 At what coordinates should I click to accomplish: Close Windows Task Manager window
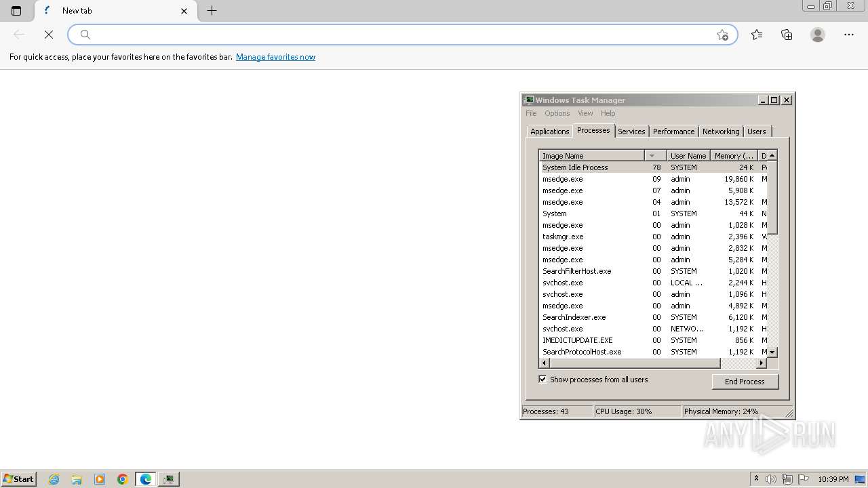point(787,100)
